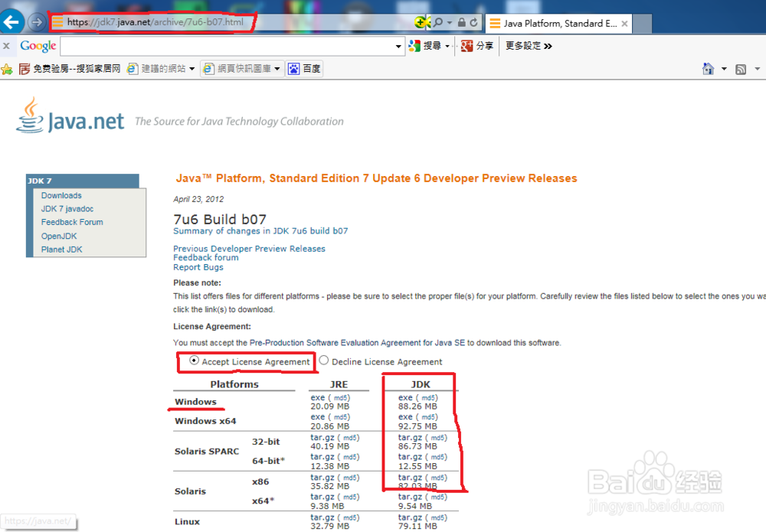Download Solaris x86 JRE tar.gz 35.82 MB
The height and width of the screenshot is (532, 766).
point(322,478)
